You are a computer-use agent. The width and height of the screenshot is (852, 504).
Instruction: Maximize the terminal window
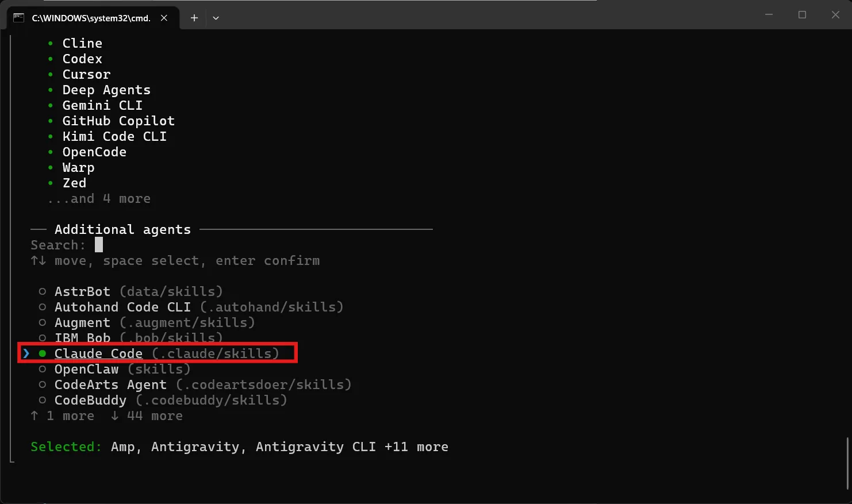click(x=802, y=14)
